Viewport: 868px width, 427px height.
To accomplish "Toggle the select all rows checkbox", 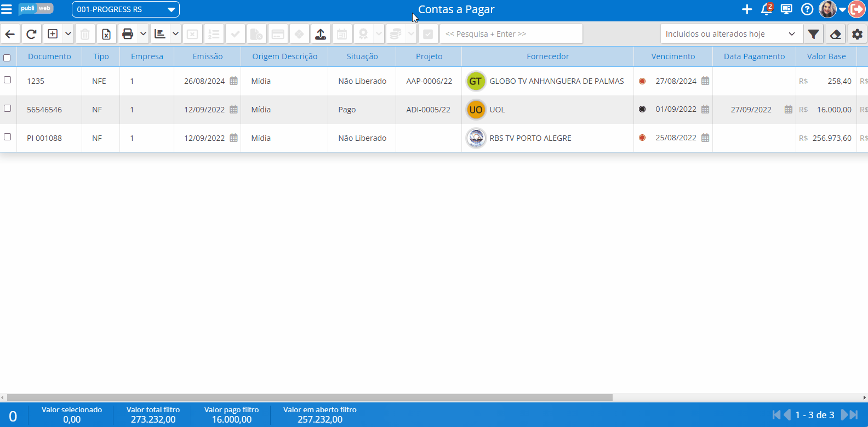I will coord(7,58).
